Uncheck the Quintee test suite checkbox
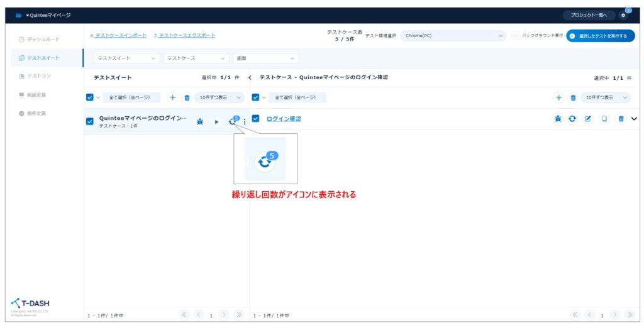The height and width of the screenshot is (325, 644). tap(90, 121)
